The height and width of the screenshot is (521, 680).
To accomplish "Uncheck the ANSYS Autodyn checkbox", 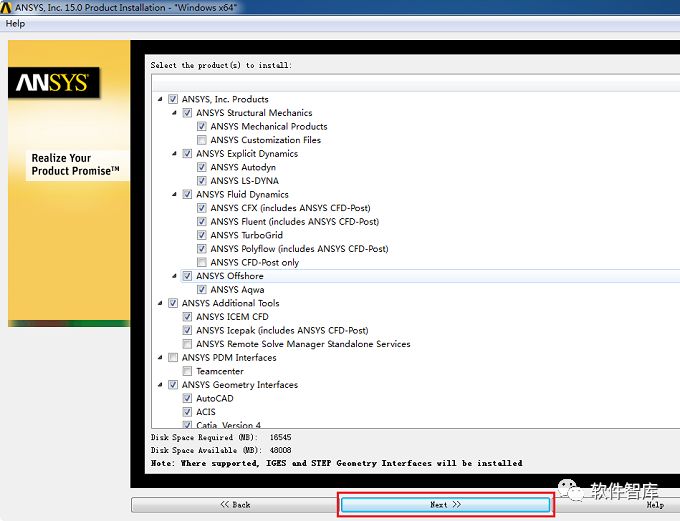I will 202,167.
